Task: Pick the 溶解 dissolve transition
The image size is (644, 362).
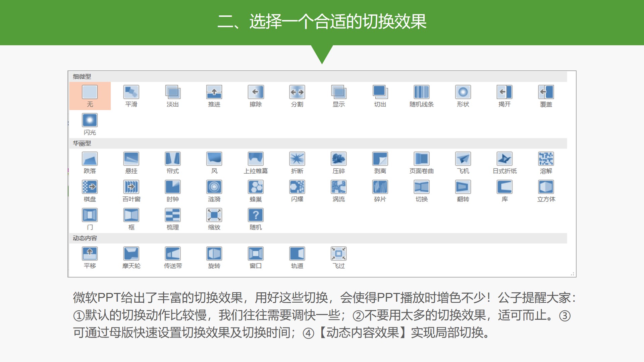Action: [546, 163]
